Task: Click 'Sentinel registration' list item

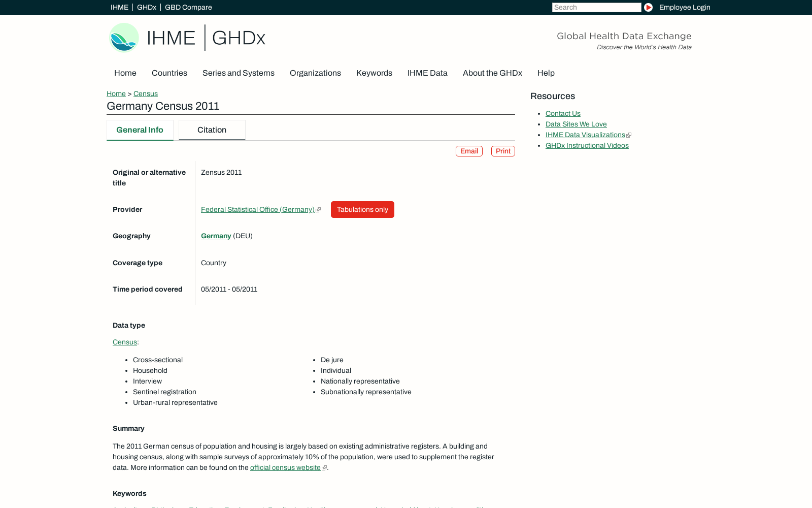Action: [x=164, y=392]
